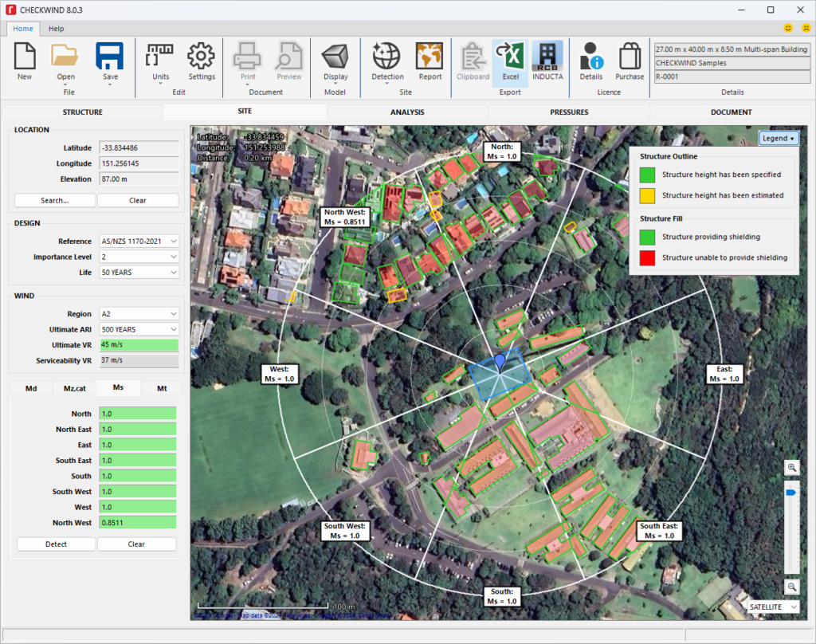
Task: Click the Preview document icon
Action: (x=288, y=57)
